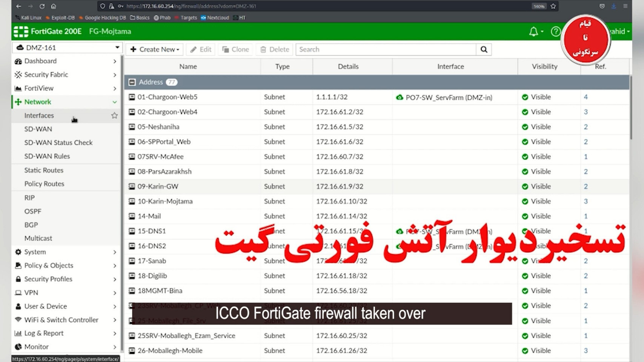Click the green Visible check for 14-Mail
The image size is (644, 362).
(x=525, y=216)
